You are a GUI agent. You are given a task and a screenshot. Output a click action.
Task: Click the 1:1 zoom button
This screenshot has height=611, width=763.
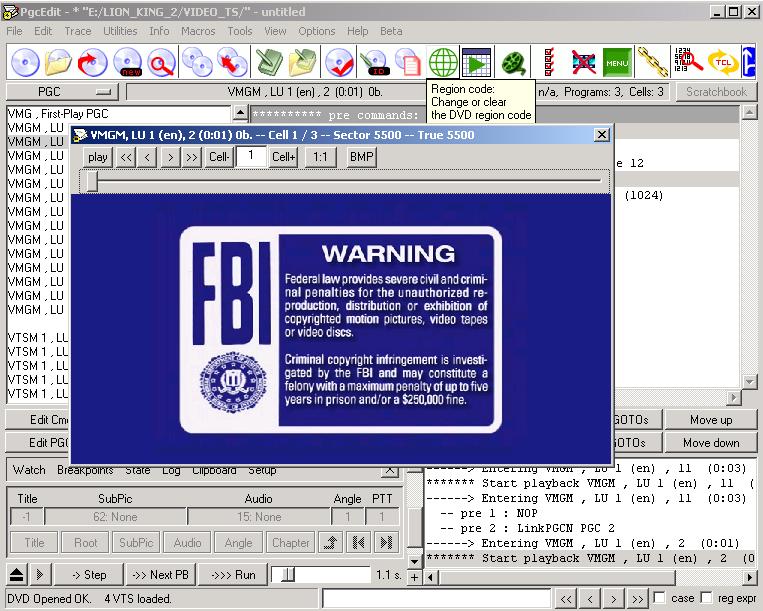pos(320,157)
